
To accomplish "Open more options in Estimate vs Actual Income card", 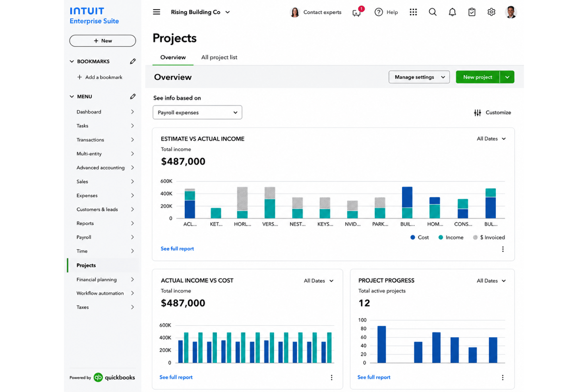I will (x=503, y=249).
